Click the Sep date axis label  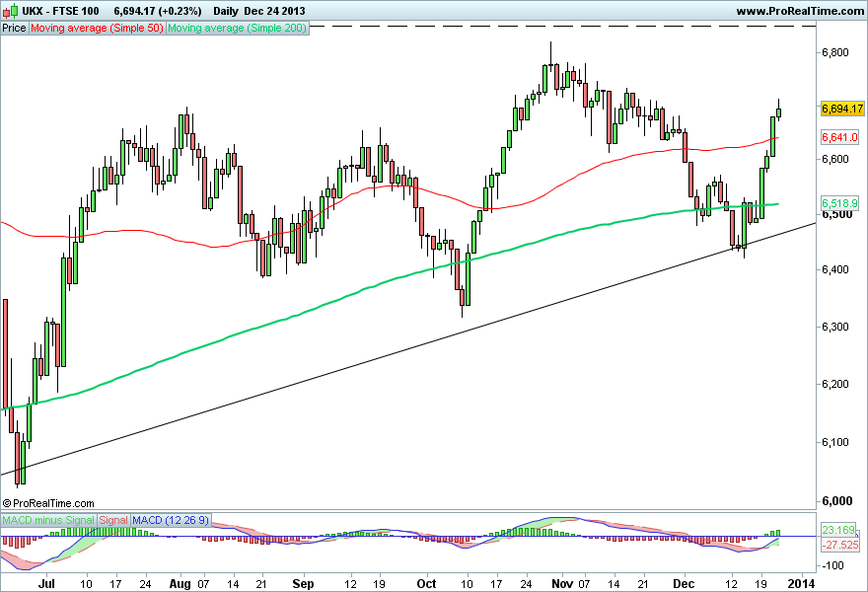[x=303, y=584]
